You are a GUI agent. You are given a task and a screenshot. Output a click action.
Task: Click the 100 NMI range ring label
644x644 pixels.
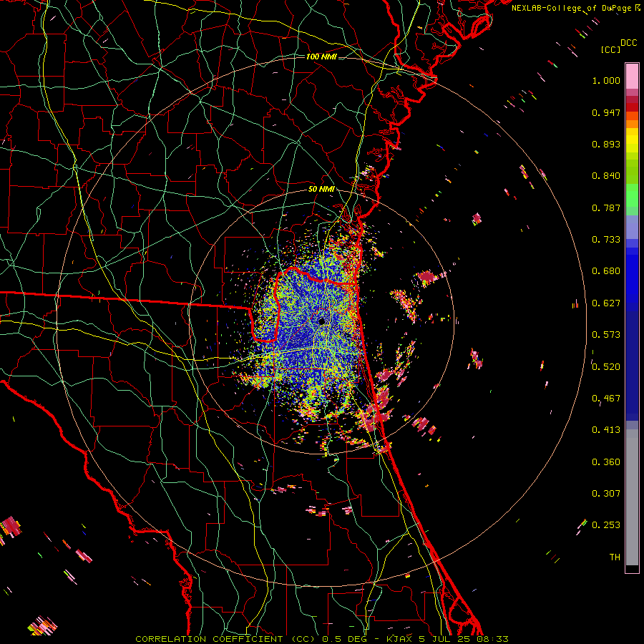321,57
